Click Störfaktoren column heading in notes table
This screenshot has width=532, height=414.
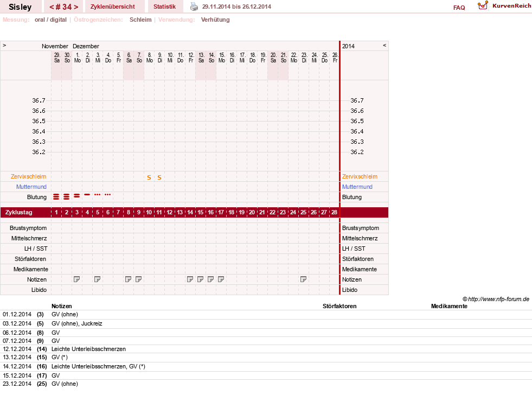[x=339, y=306]
